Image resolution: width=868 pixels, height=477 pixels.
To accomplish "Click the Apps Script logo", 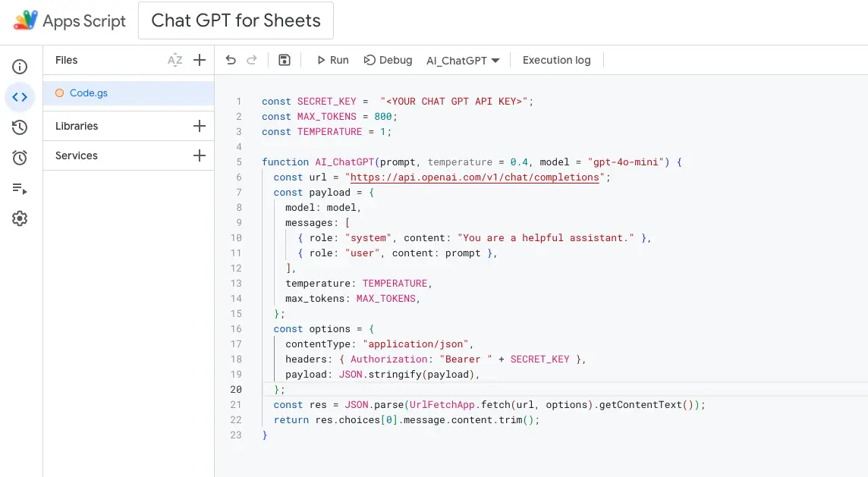I will (68, 20).
